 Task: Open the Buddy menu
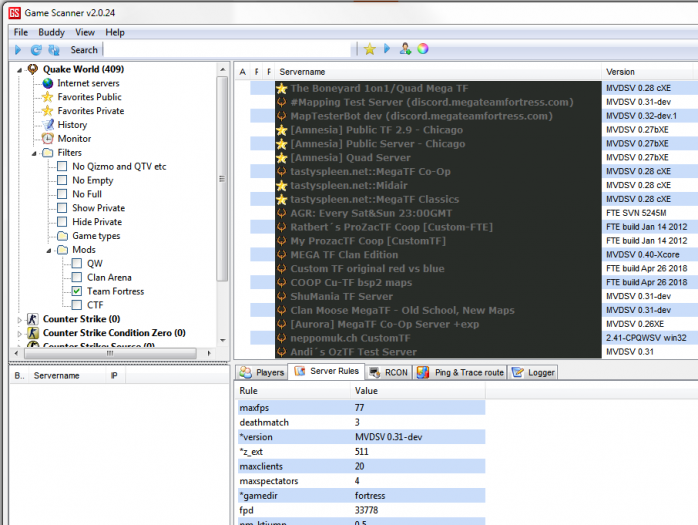click(51, 33)
